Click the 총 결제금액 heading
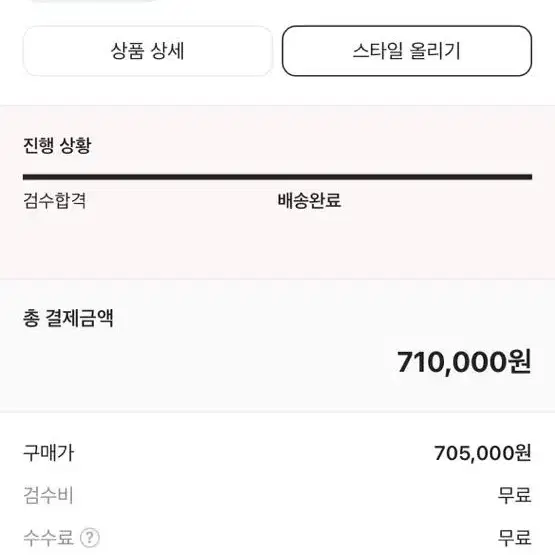This screenshot has width=555, height=555. pyautogui.click(x=68, y=317)
